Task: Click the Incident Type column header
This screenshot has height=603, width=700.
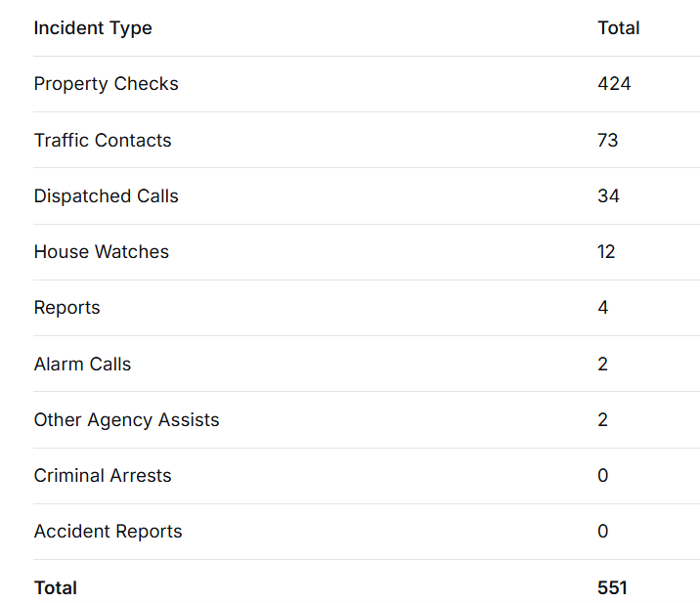Action: (93, 28)
